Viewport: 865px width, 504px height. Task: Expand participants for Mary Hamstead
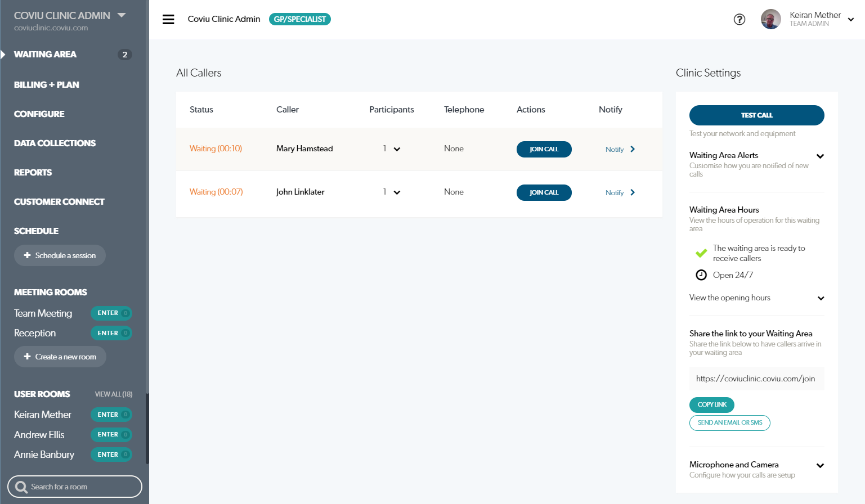tap(397, 149)
